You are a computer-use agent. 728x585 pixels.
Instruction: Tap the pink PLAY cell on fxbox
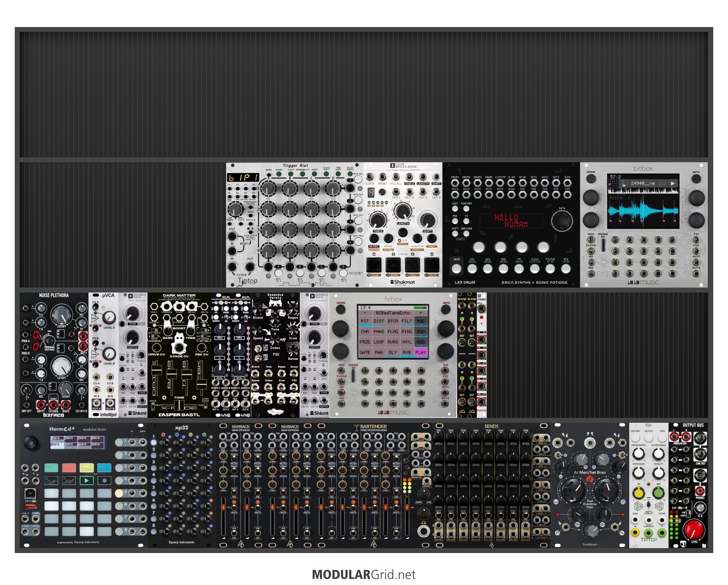421,352
